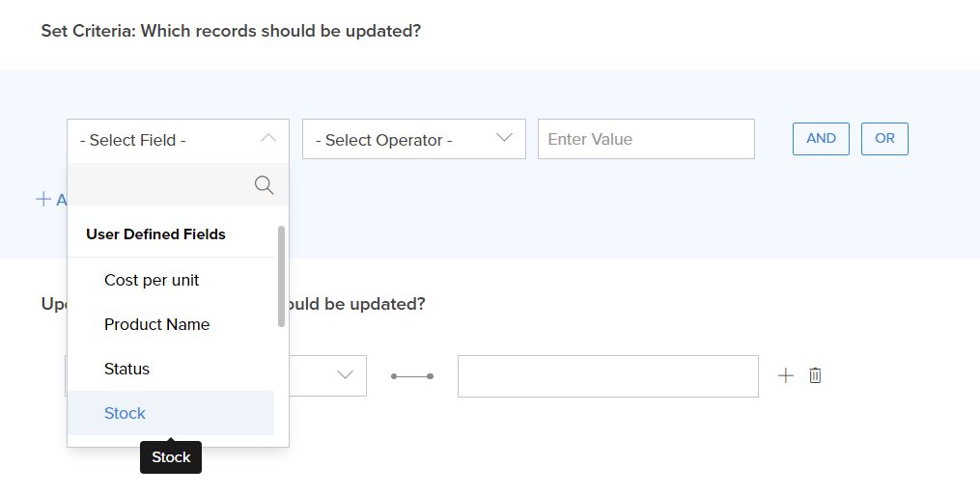
Task: Focus the update value text box
Action: [x=607, y=375]
